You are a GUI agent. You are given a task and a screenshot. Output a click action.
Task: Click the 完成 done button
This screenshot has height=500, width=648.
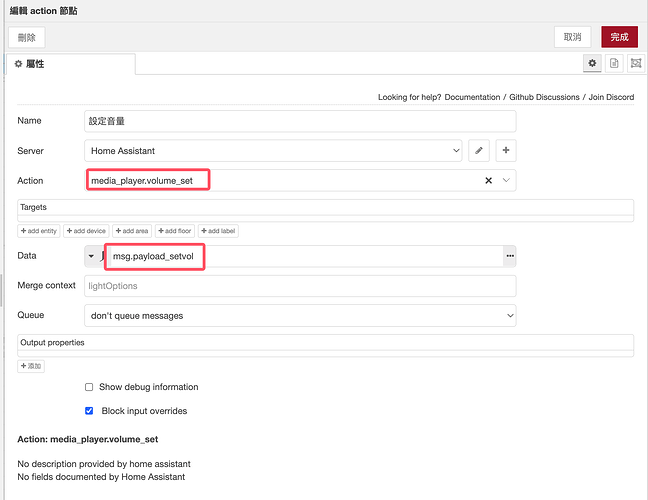619,37
